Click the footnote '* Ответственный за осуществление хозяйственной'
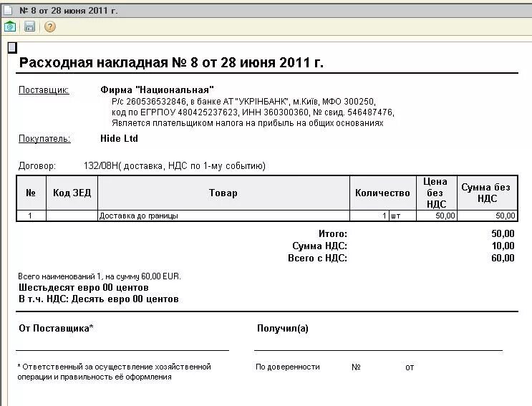This screenshot has height=406, width=532. 115,367
